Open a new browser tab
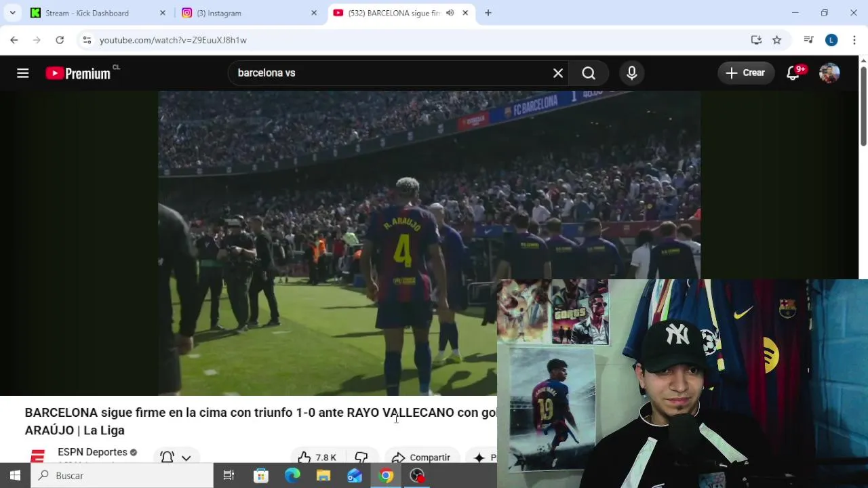This screenshot has width=868, height=488. [x=488, y=13]
